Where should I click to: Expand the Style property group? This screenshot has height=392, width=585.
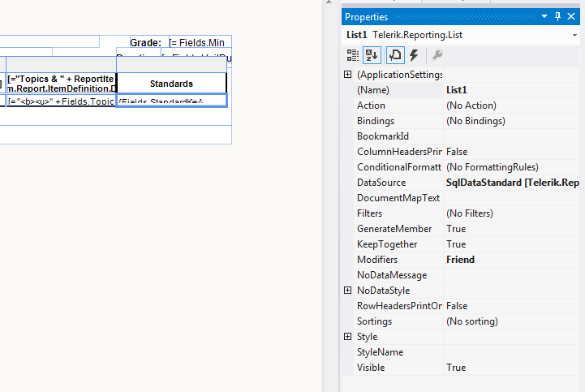(x=348, y=337)
